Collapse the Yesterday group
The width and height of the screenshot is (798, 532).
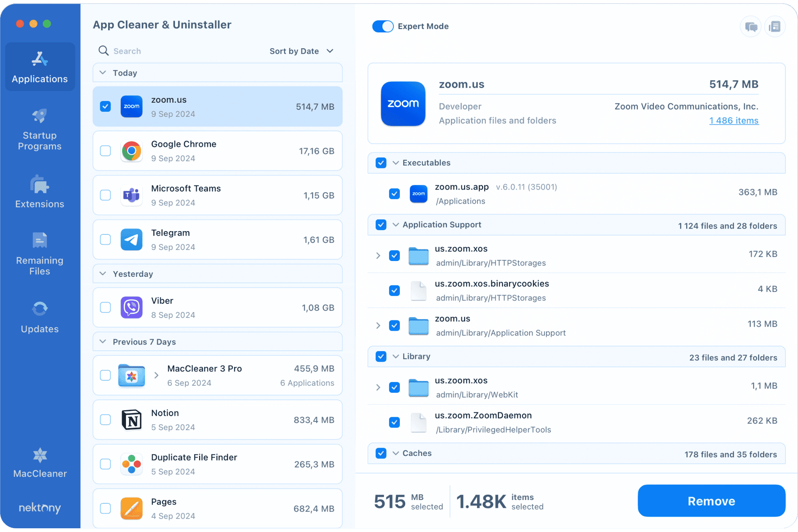103,274
